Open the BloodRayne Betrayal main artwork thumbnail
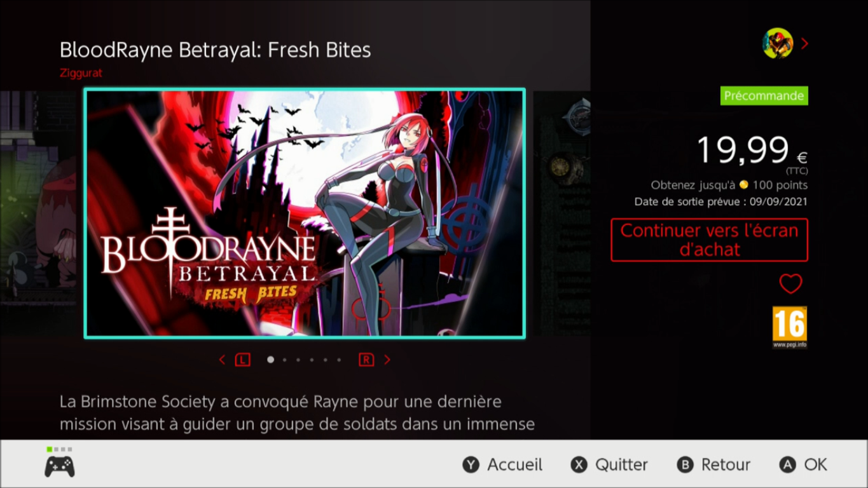The width and height of the screenshot is (868, 488). point(305,213)
